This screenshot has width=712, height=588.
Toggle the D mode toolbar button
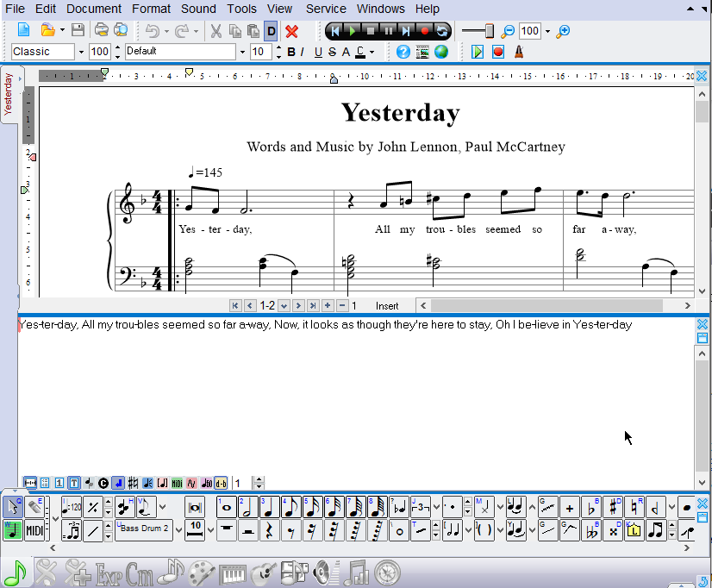coord(271,31)
